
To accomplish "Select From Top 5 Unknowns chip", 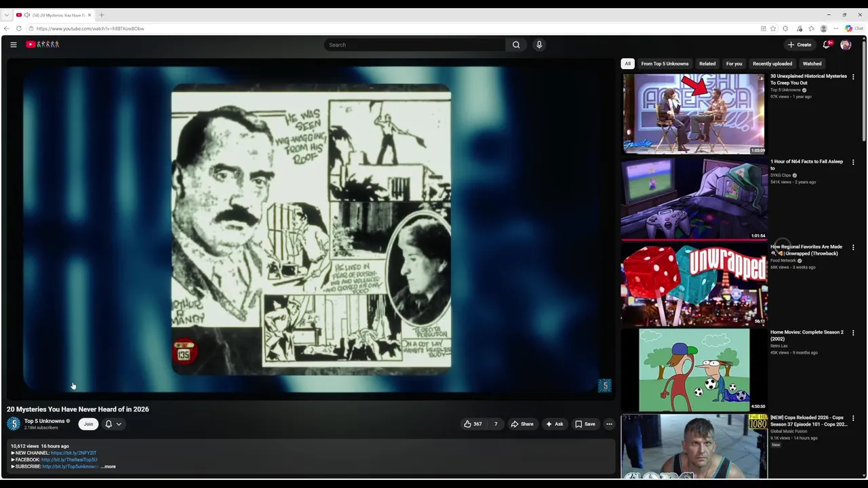I will (x=665, y=64).
